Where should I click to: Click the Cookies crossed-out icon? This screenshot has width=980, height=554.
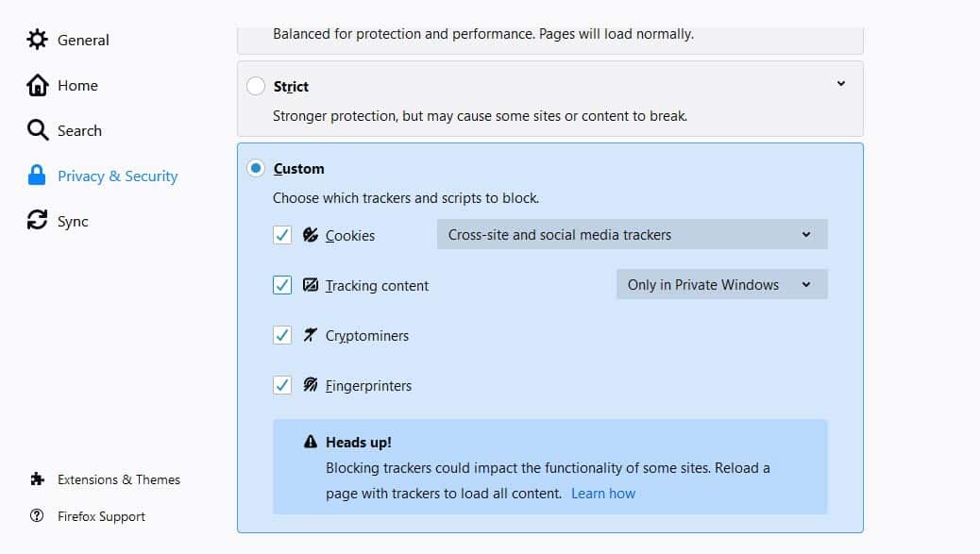(311, 235)
